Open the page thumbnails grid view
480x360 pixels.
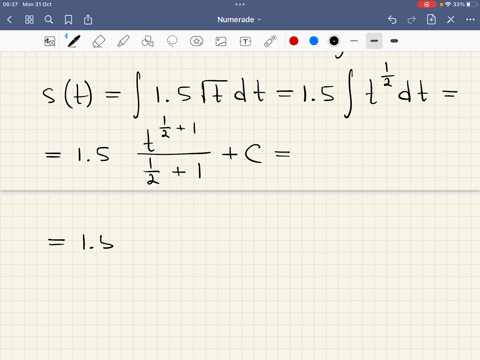tap(29, 20)
